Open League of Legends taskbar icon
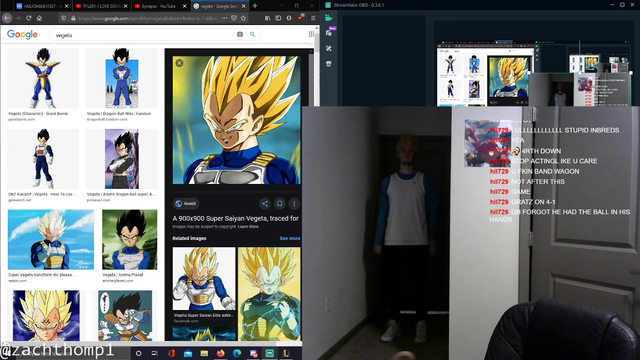 click(x=286, y=353)
